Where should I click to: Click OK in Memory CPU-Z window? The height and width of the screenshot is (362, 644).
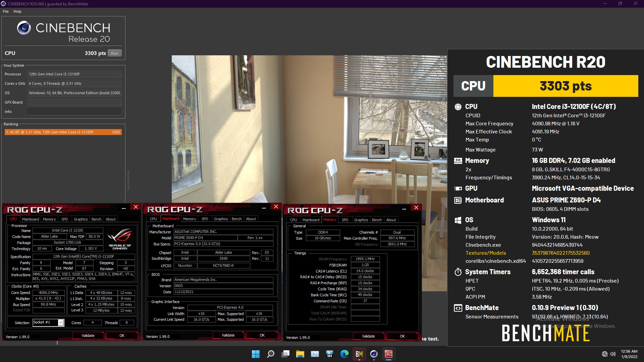point(402,336)
